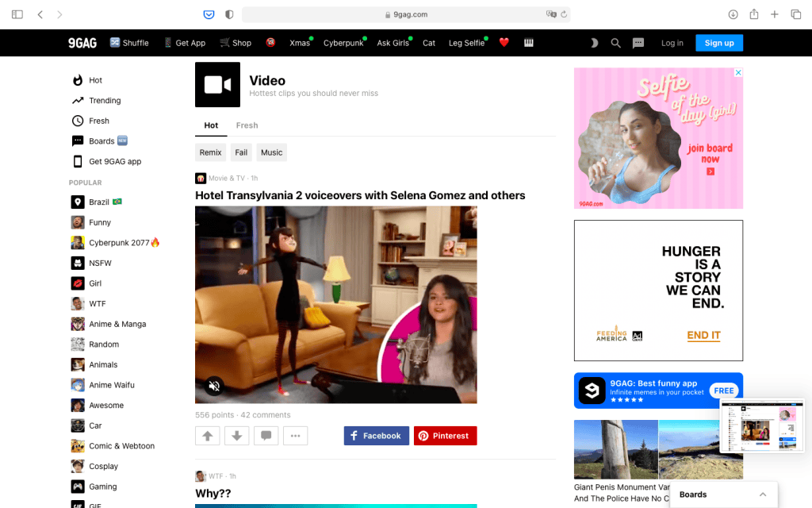Open the screenshot preview thumbnail
This screenshot has width=812, height=508.
tap(763, 425)
